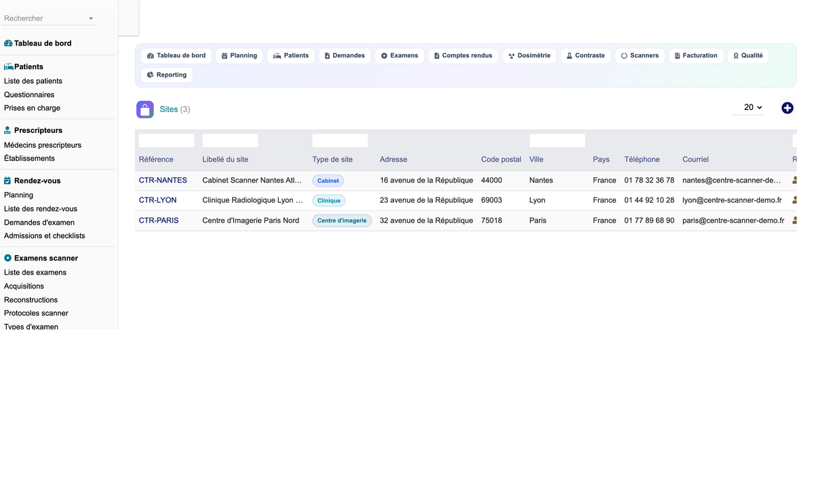Click the Prescripteurs doctor icon in sidebar
814x504 pixels.
pyautogui.click(x=7, y=130)
